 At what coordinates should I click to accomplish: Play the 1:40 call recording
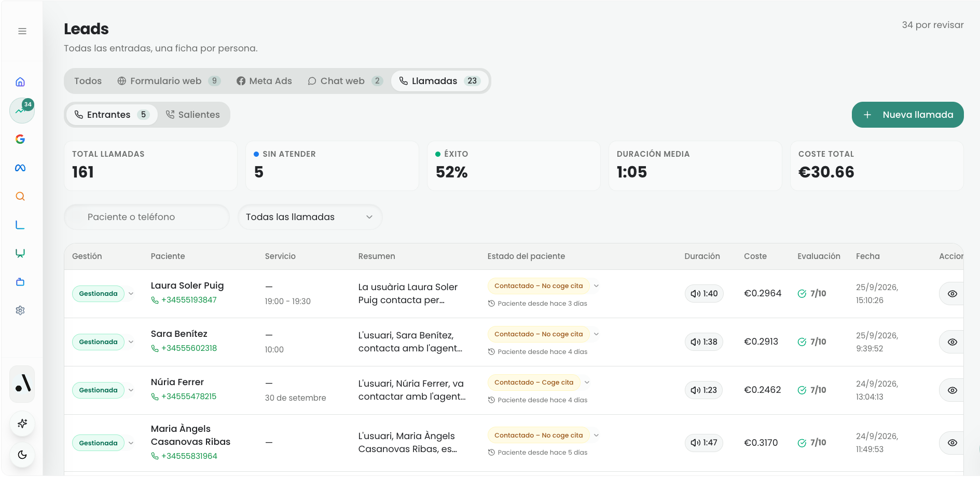pyautogui.click(x=704, y=294)
